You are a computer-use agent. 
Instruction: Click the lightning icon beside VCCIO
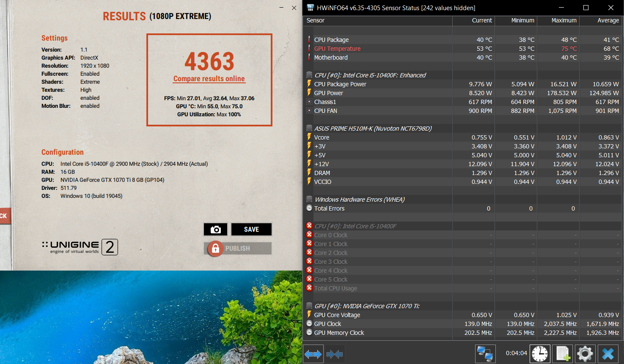coord(309,181)
